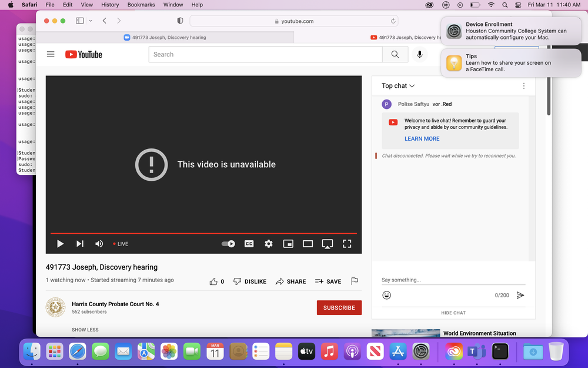Viewport: 588px width, 368px height.
Task: Enter fullscreen mode on the video
Action: (347, 244)
